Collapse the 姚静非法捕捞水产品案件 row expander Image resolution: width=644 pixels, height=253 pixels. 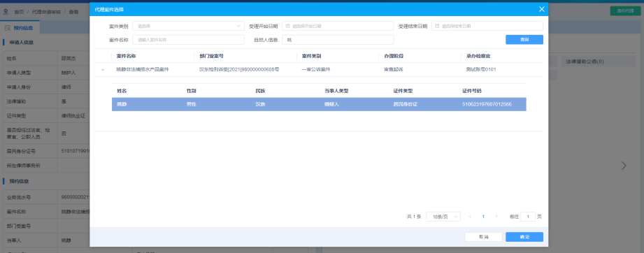(103, 69)
